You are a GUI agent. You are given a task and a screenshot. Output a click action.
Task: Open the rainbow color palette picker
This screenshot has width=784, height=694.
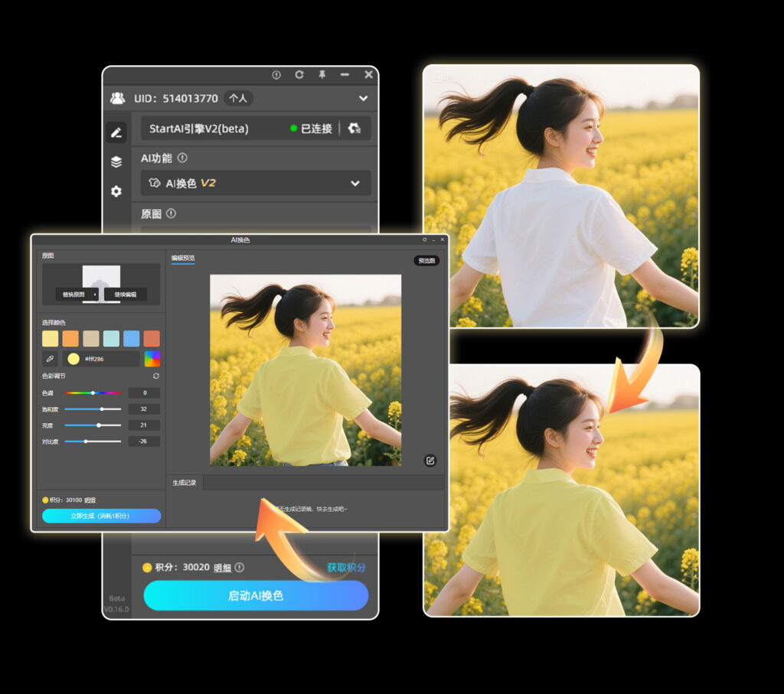[152, 359]
